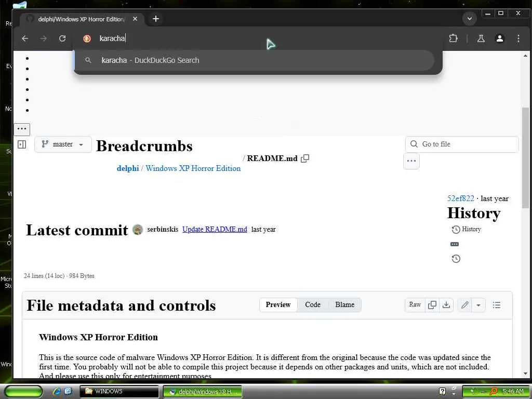Click the question mark tray icon

pos(442,392)
